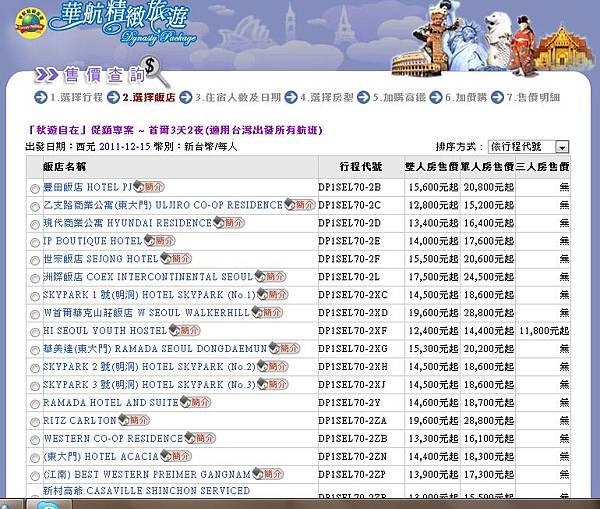Click arrow icon before step 7.售價明細
600x509 pixels.
pyautogui.click(x=497, y=97)
